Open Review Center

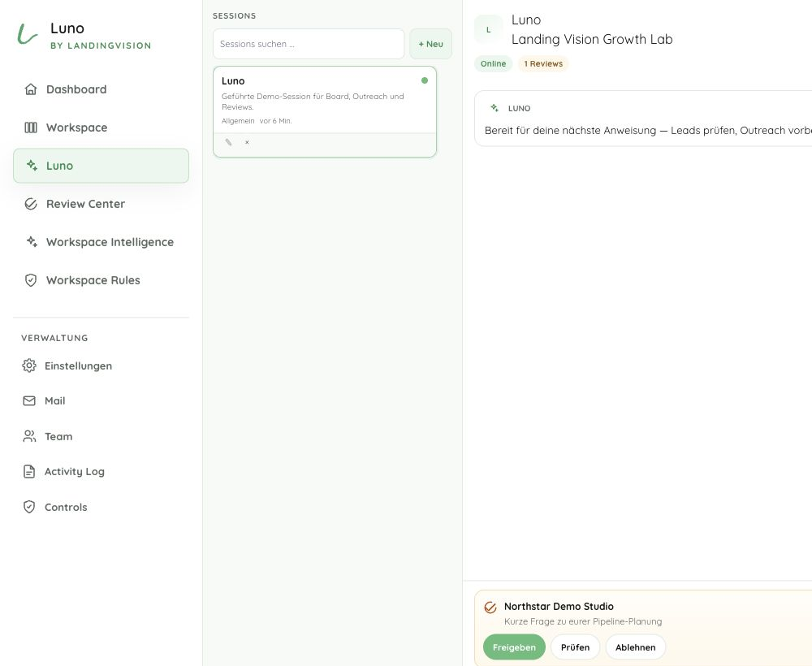(x=101, y=204)
